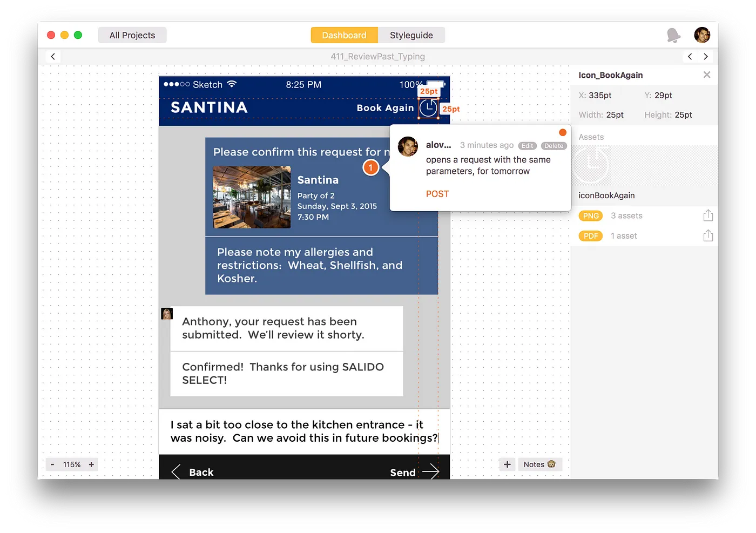Screen dimensions: 756x533
Task: Delete the comment by alov...
Action: tap(553, 146)
